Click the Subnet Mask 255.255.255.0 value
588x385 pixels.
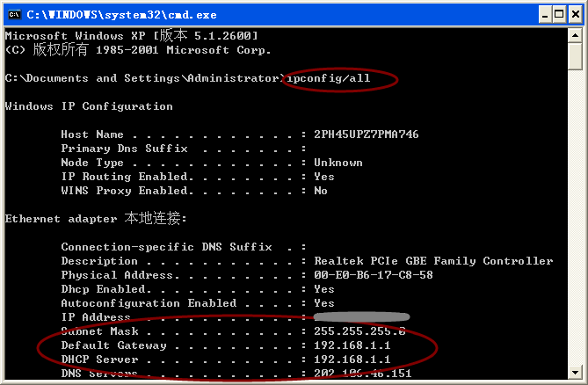click(359, 331)
